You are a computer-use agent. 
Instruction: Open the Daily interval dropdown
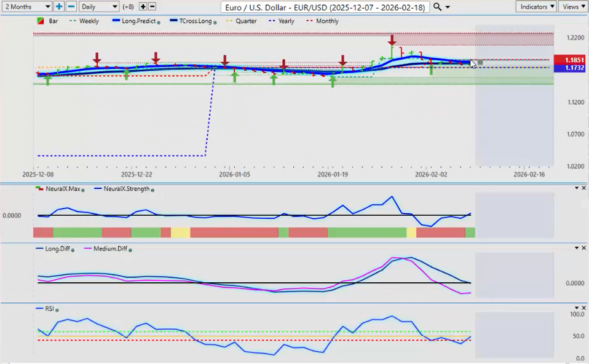[99, 6]
